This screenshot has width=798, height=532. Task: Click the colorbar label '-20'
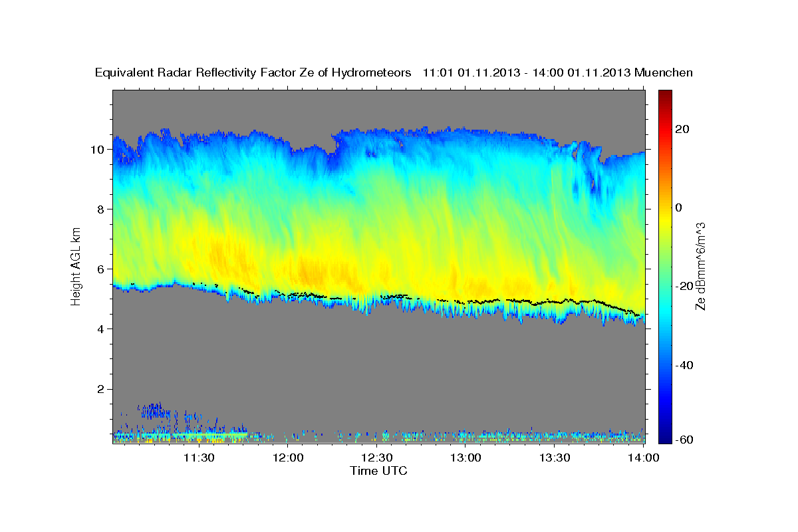[685, 286]
